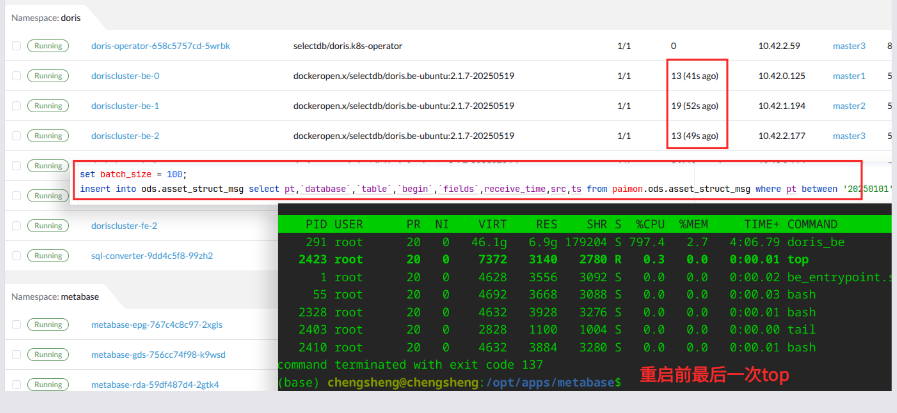Click the PID column header in terminal
Screen dimensions: 897x413
pyautogui.click(x=316, y=224)
